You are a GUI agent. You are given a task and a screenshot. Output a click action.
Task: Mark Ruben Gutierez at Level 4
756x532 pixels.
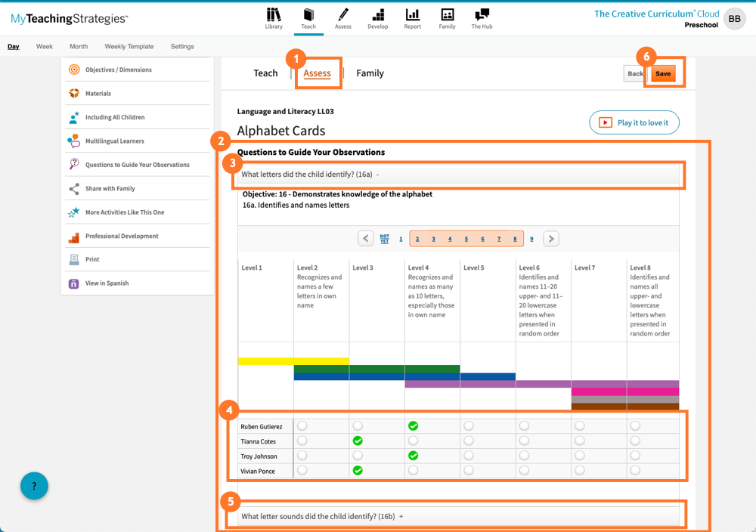tap(413, 425)
